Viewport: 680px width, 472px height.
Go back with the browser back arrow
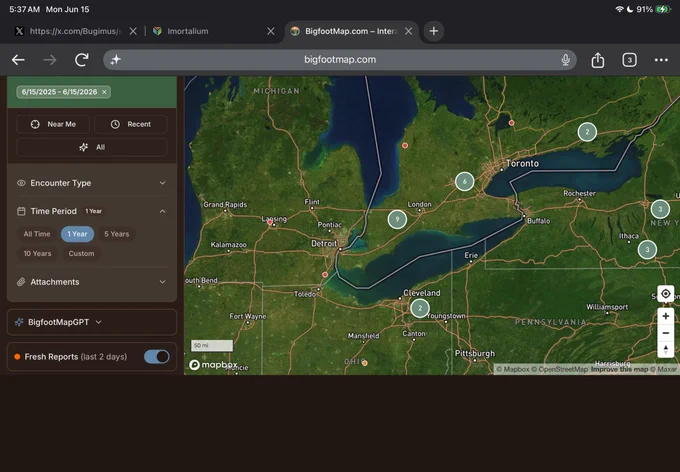pos(18,60)
